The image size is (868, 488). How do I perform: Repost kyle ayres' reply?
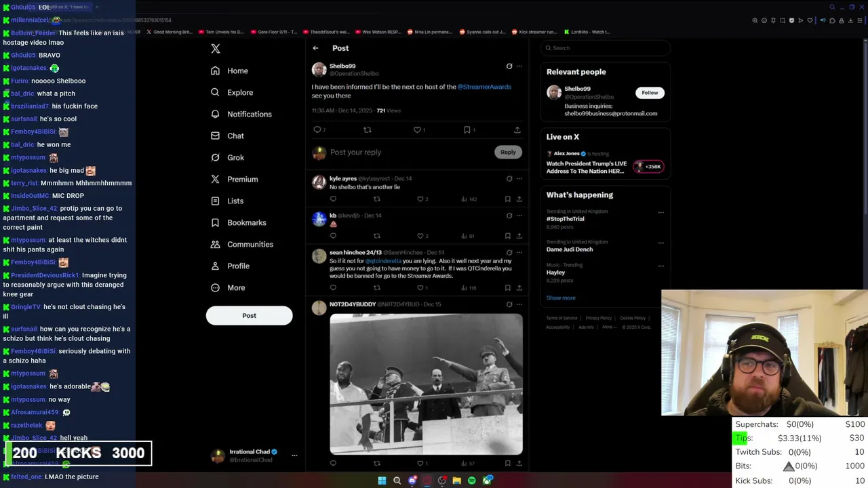(376, 199)
